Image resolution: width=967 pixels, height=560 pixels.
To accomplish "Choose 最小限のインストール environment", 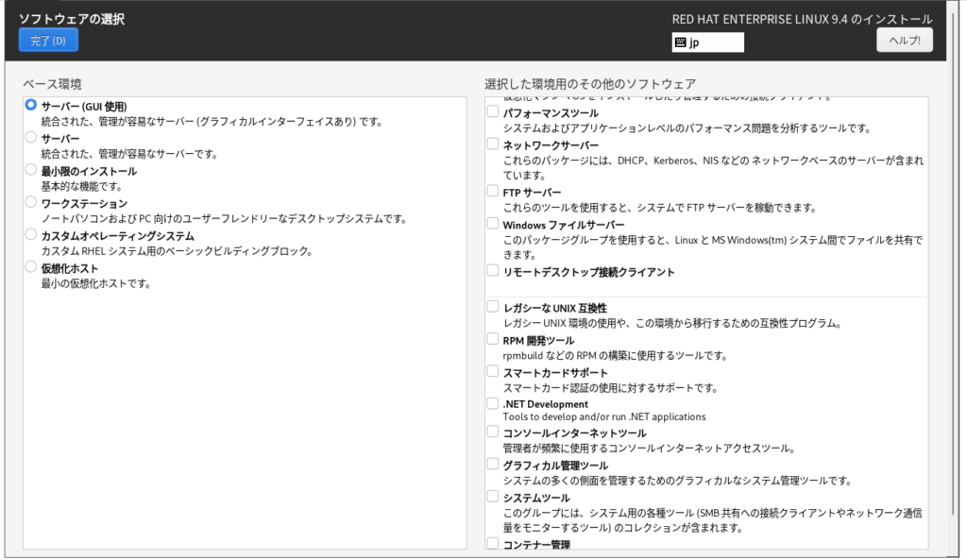I will tap(32, 170).
